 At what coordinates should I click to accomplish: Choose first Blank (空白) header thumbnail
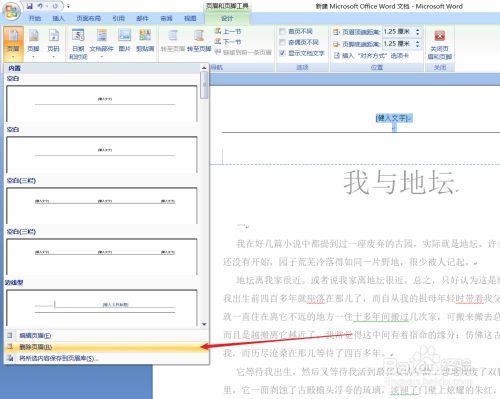point(102,104)
